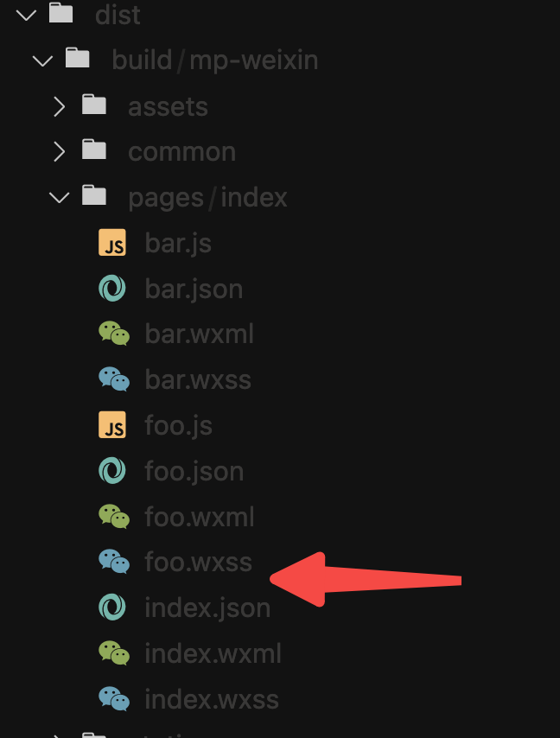
Task: Click the common folder icon
Action: [x=93, y=150]
